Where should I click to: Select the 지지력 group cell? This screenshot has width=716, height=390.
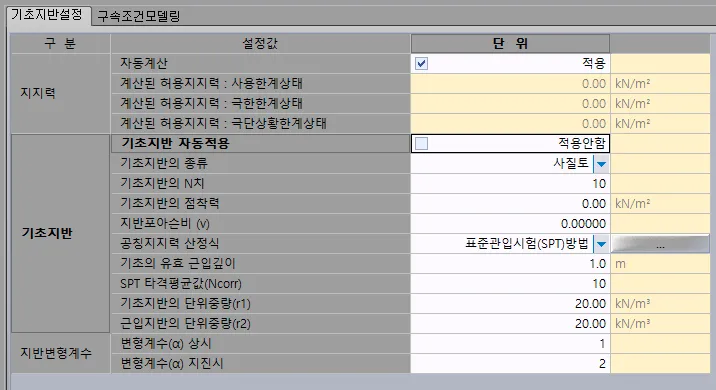point(60,93)
